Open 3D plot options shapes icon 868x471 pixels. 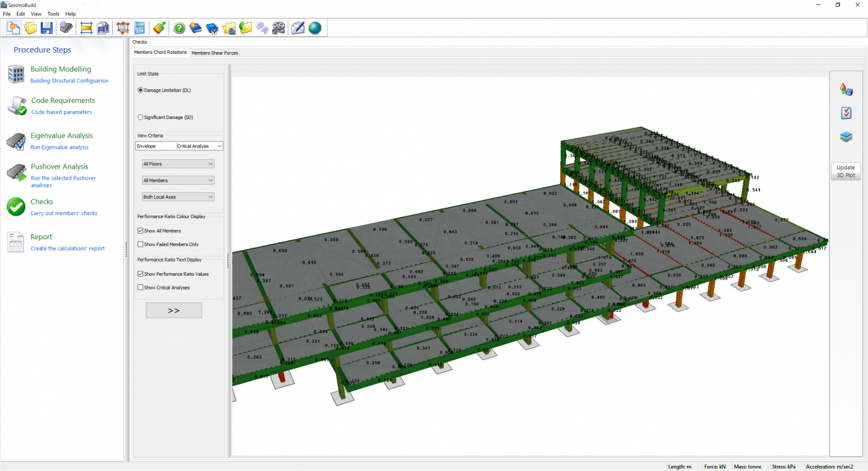846,89
